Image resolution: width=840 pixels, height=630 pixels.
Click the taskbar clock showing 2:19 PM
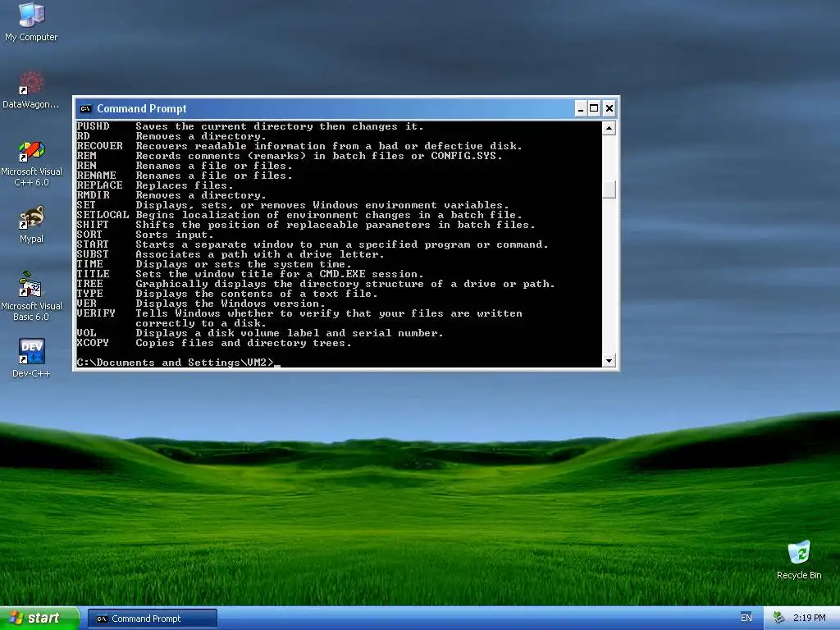809,618
